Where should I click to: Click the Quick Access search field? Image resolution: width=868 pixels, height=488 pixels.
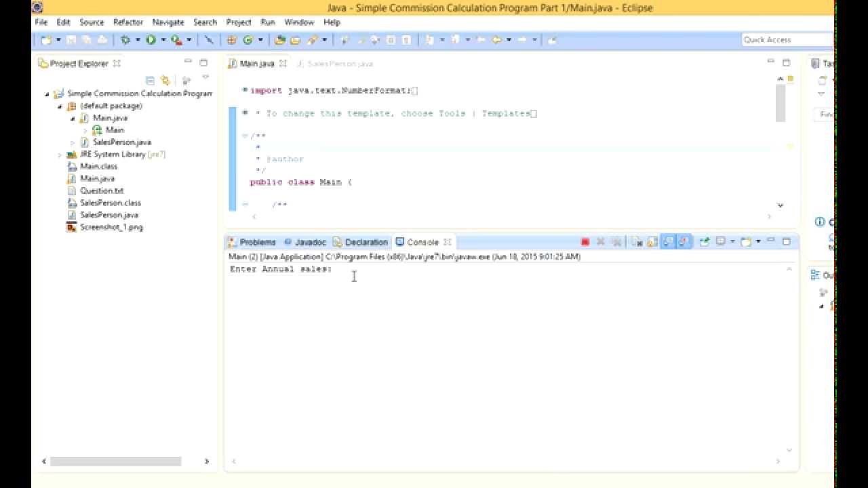coord(787,40)
